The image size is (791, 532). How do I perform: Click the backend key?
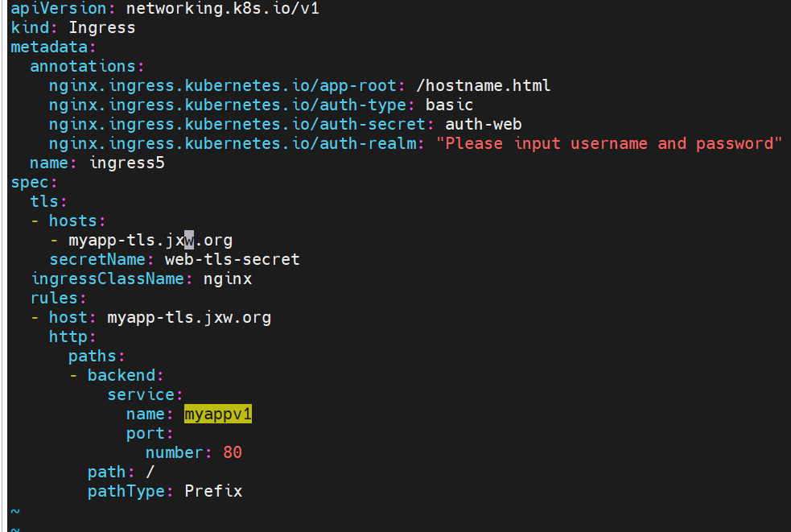pyautogui.click(x=122, y=375)
